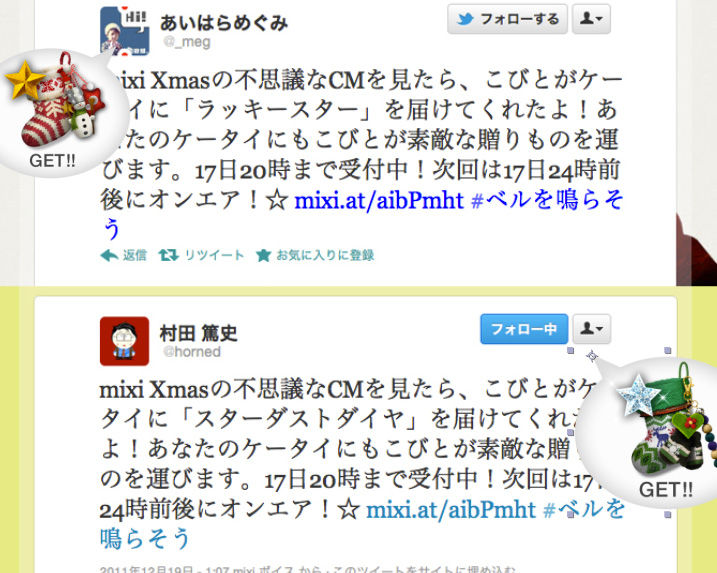
Task: Follow @_meg with フォローする button
Action: point(507,19)
